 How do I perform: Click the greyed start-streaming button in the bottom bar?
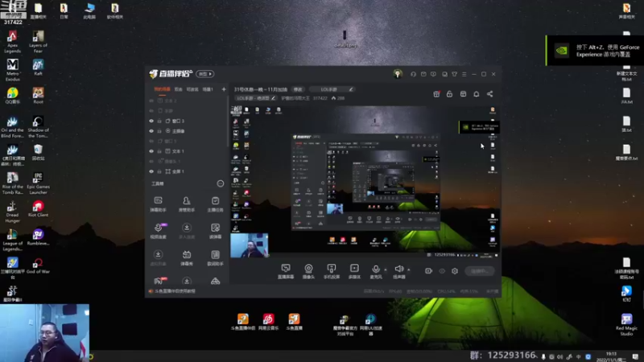(480, 271)
